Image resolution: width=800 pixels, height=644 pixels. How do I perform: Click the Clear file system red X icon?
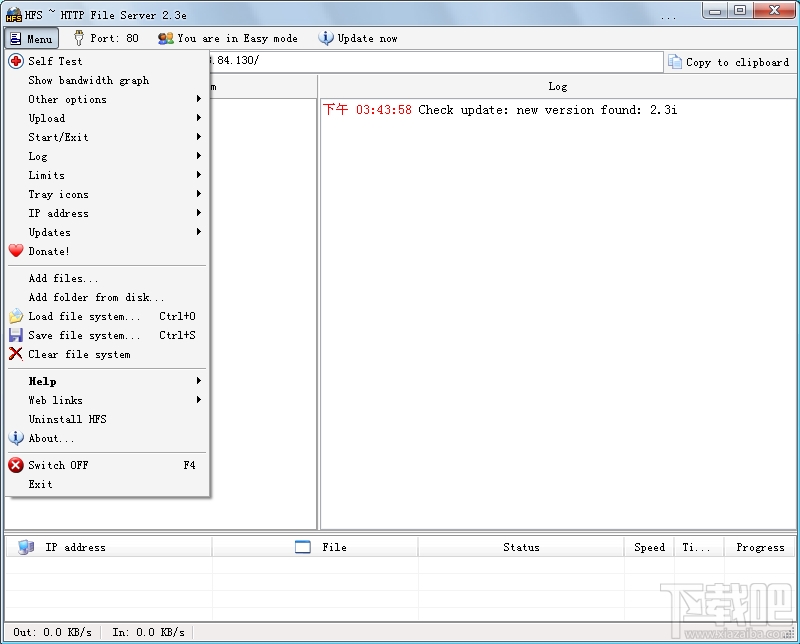pyautogui.click(x=16, y=354)
